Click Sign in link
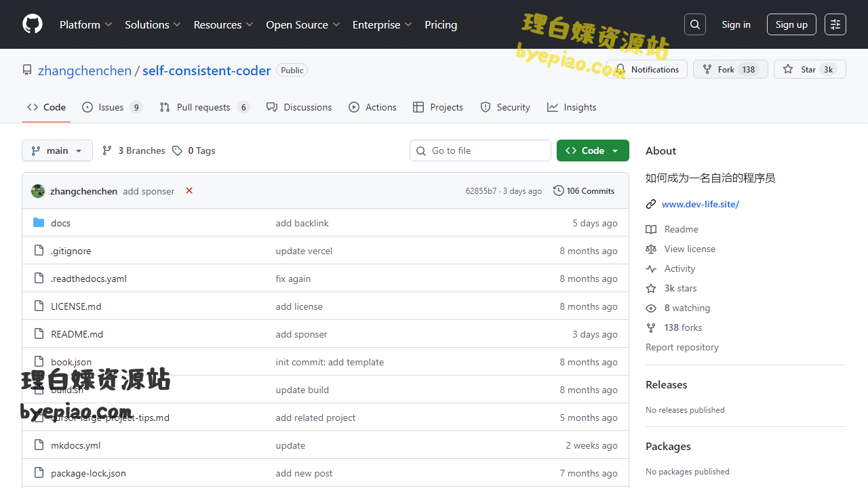This screenshot has height=488, width=868. point(736,24)
